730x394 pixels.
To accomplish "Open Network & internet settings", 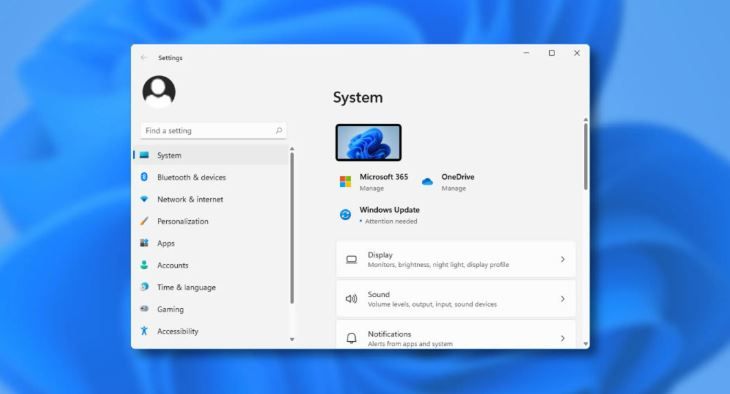I will [210, 199].
